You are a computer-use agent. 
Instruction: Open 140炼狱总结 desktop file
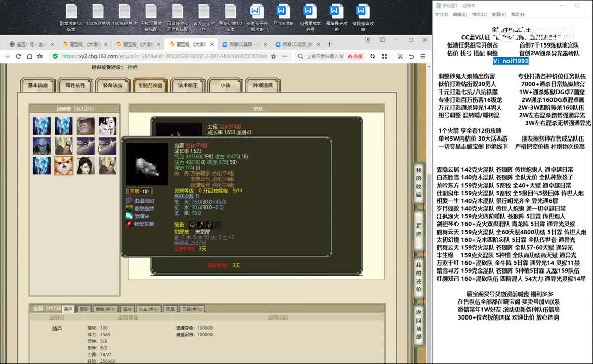click(x=98, y=16)
